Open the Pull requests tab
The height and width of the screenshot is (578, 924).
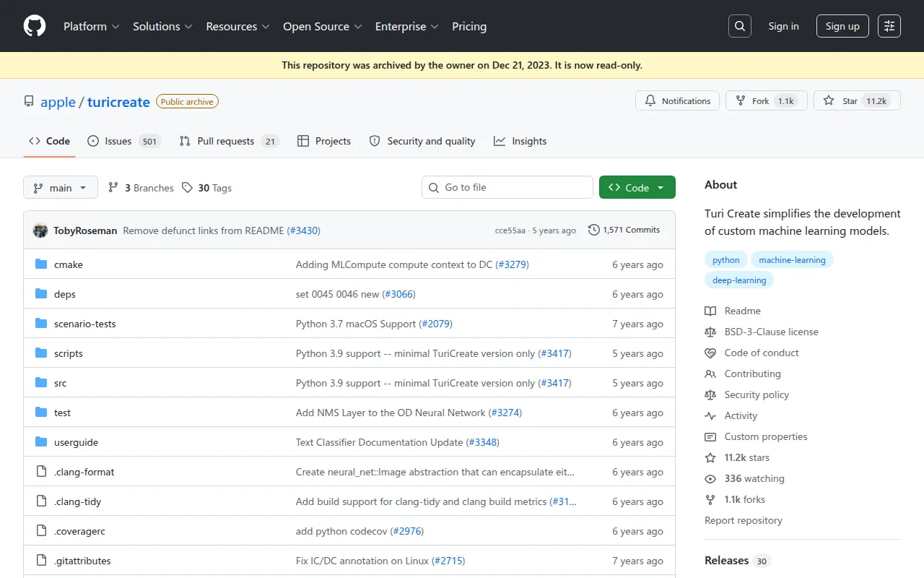click(229, 141)
